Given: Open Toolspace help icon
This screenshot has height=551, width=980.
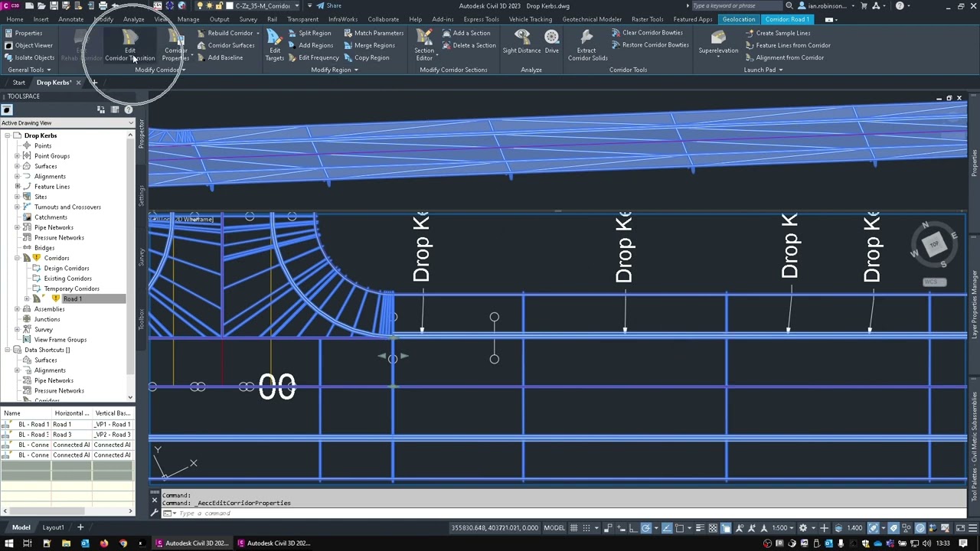Looking at the screenshot, I should click(x=129, y=109).
